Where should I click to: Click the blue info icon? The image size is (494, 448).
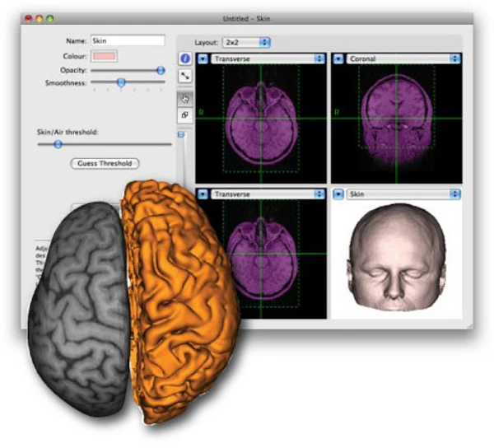[185, 59]
